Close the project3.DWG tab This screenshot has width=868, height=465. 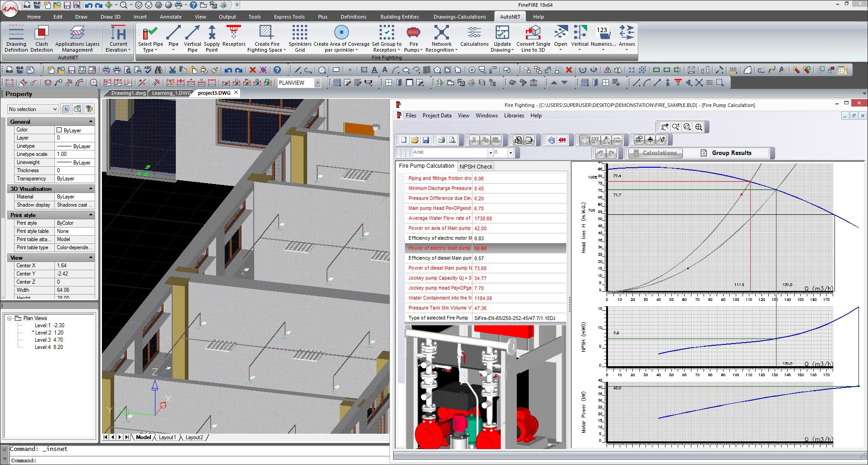236,92
